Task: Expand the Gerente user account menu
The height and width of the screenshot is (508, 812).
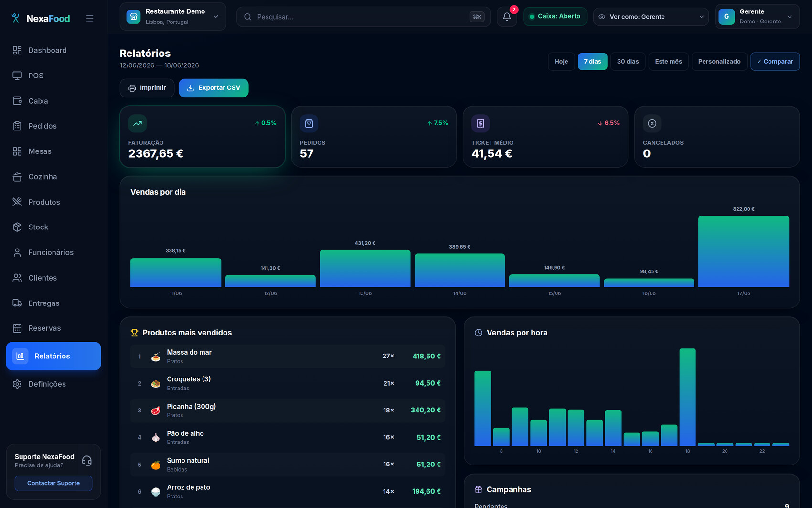Action: [x=757, y=17]
